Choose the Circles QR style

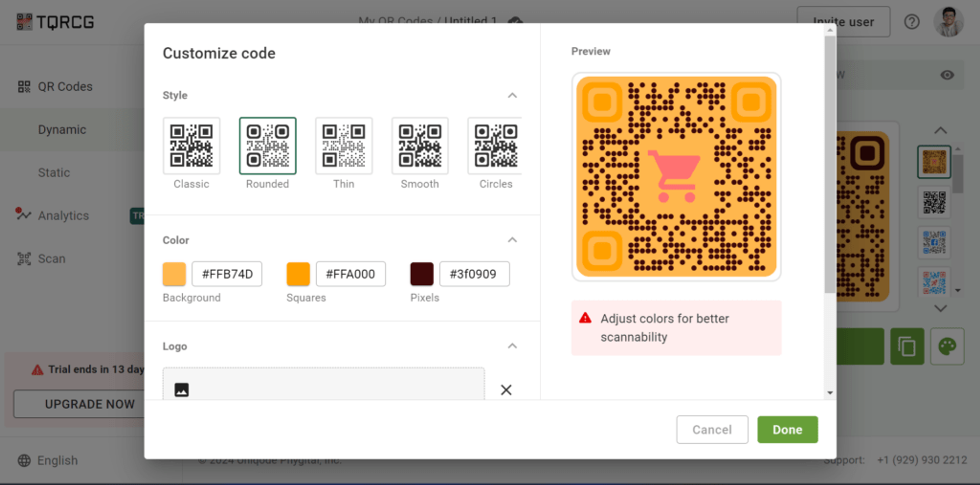(x=495, y=146)
